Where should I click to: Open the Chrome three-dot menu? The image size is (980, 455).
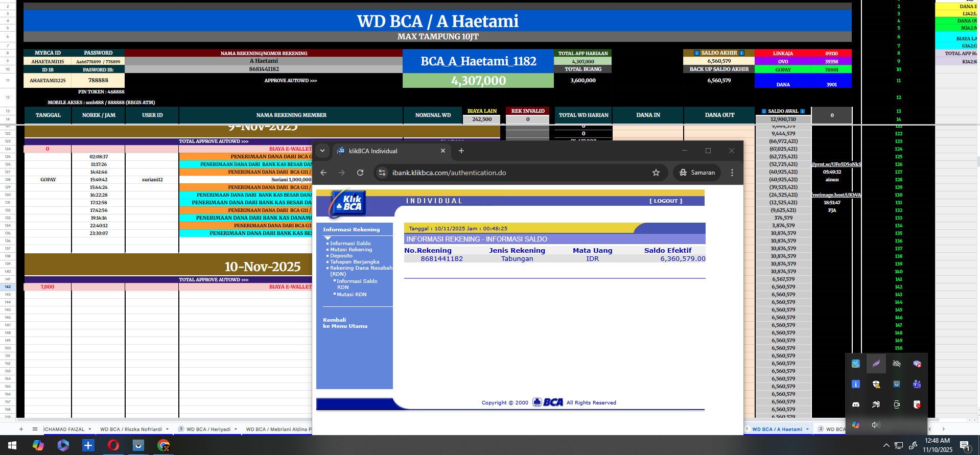732,173
